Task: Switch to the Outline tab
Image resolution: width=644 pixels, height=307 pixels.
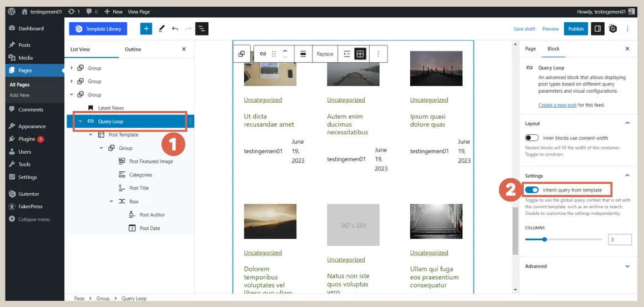Action: coord(133,49)
